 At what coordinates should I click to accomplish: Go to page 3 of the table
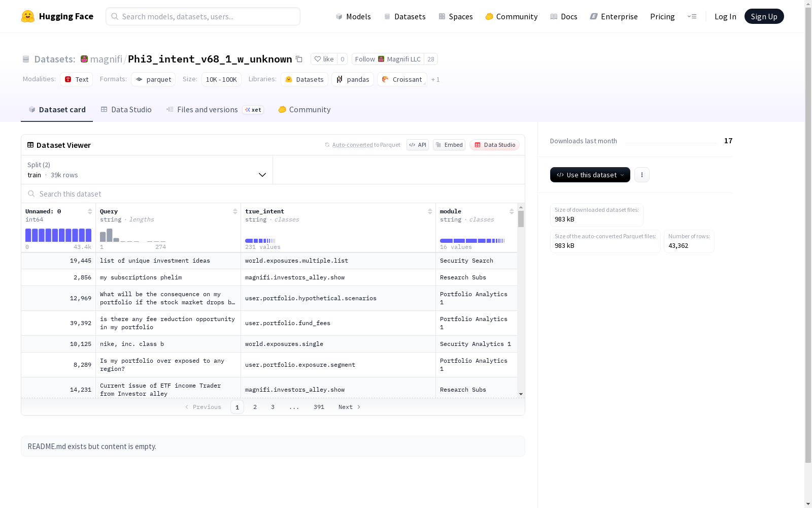click(x=273, y=407)
